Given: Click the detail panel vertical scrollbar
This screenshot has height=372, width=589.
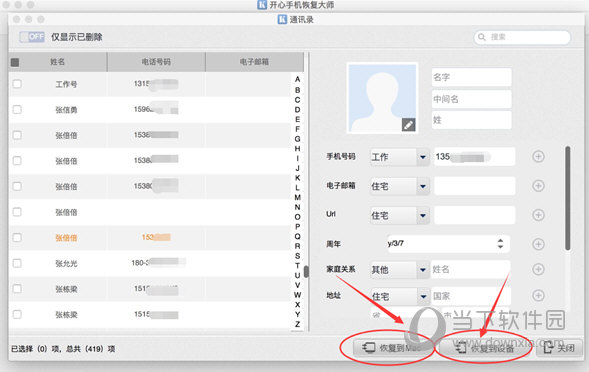Looking at the screenshot, I should click(x=568, y=198).
